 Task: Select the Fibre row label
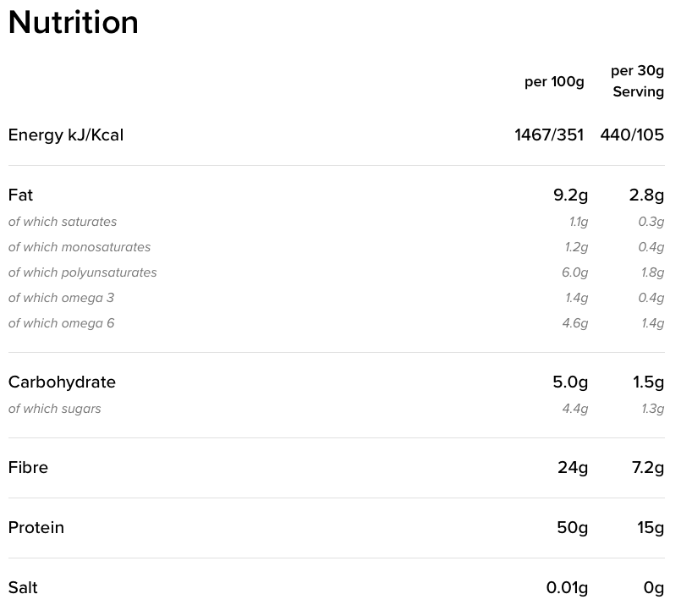click(28, 467)
